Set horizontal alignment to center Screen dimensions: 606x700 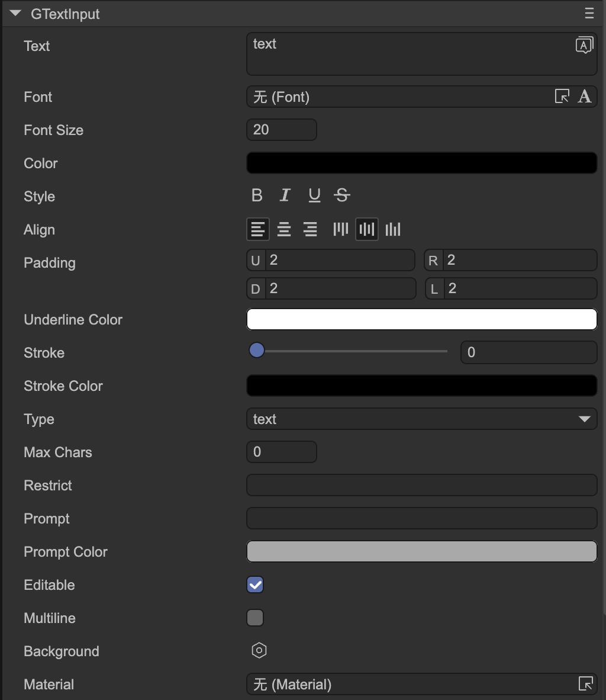pos(284,229)
